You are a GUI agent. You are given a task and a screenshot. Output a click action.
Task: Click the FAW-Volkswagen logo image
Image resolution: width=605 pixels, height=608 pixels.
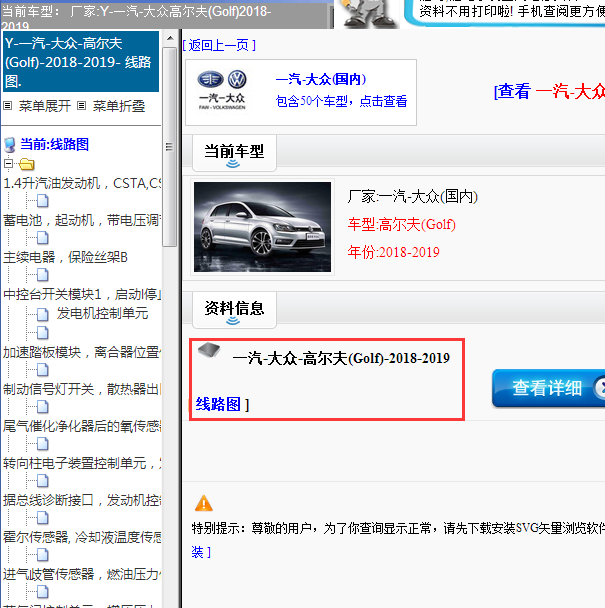point(222,90)
